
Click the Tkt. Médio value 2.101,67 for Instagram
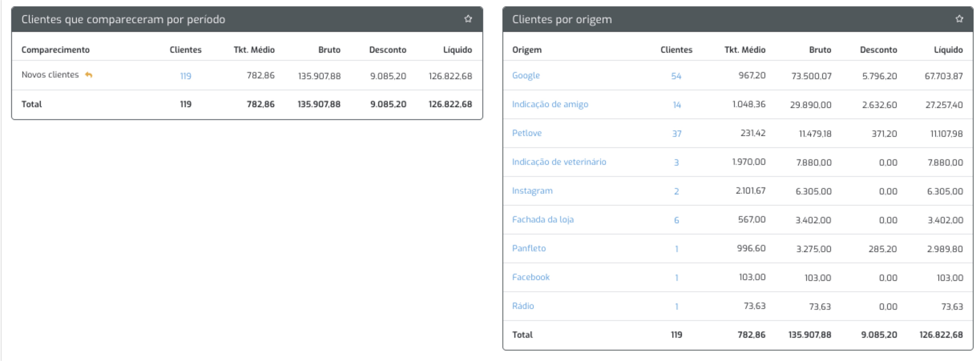(x=750, y=191)
